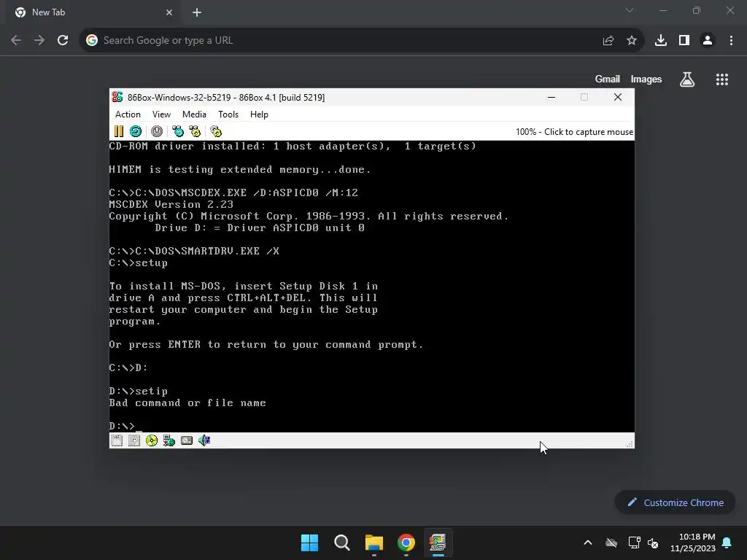747x560 pixels.
Task: Click the speaker sound status icon
Action: click(204, 440)
